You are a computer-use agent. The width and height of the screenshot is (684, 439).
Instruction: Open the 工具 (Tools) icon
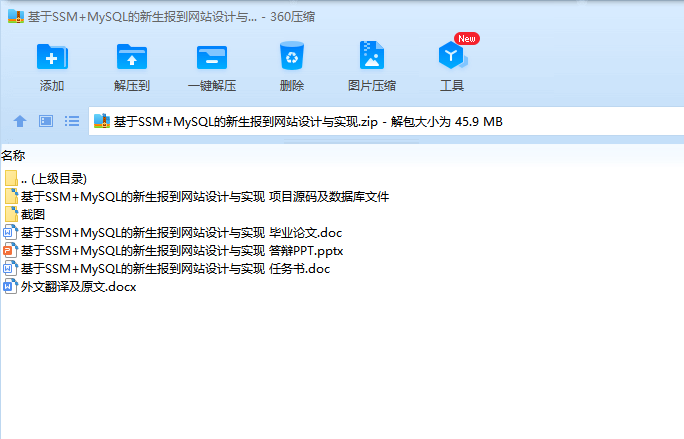tap(452, 55)
